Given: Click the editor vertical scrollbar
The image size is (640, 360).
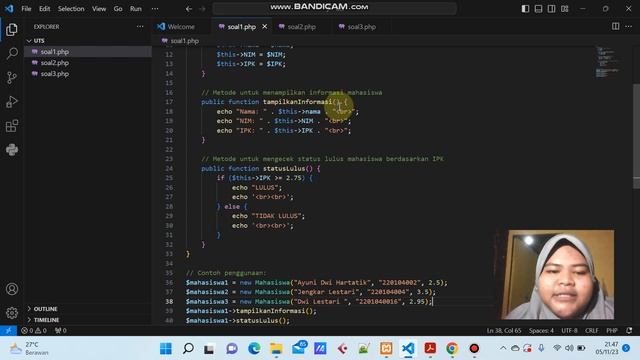Looking at the screenshot, I should (x=636, y=135).
